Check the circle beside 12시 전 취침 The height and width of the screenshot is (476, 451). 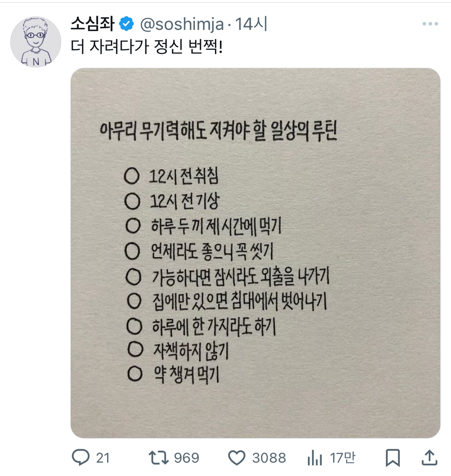[x=132, y=177]
